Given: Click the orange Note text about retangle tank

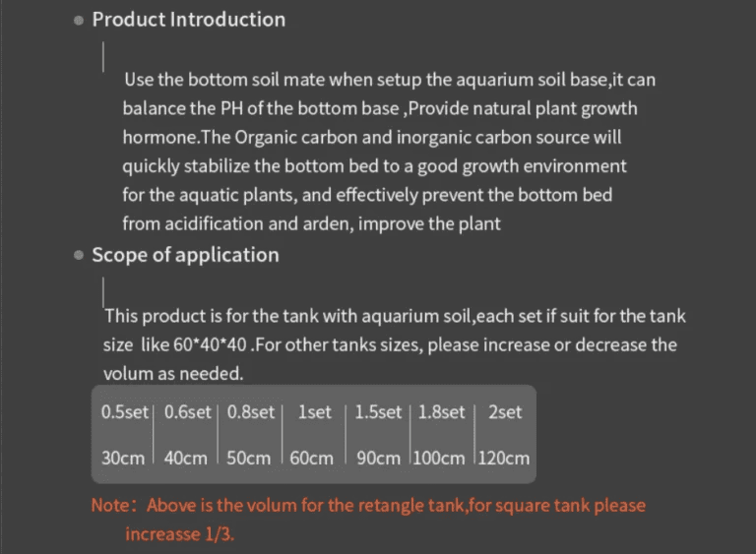Looking at the screenshot, I should click(368, 506).
